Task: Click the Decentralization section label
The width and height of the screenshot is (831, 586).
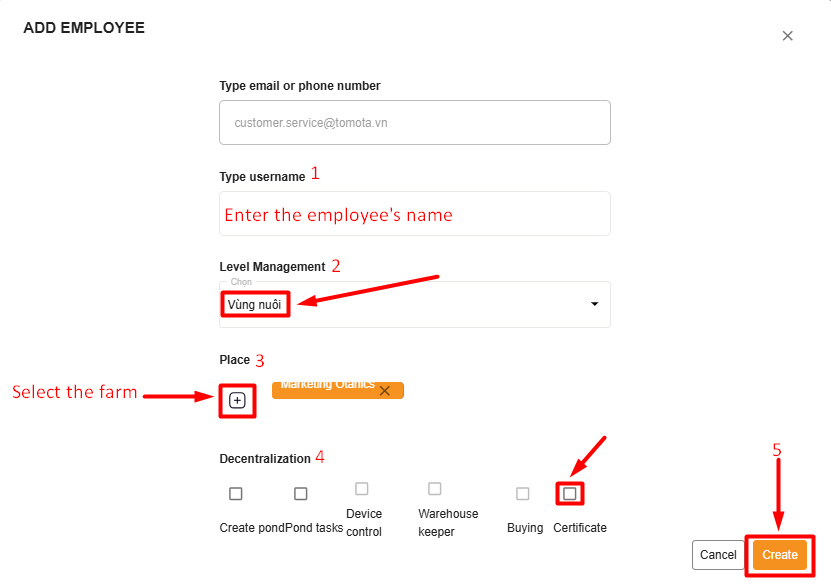Action: (265, 459)
